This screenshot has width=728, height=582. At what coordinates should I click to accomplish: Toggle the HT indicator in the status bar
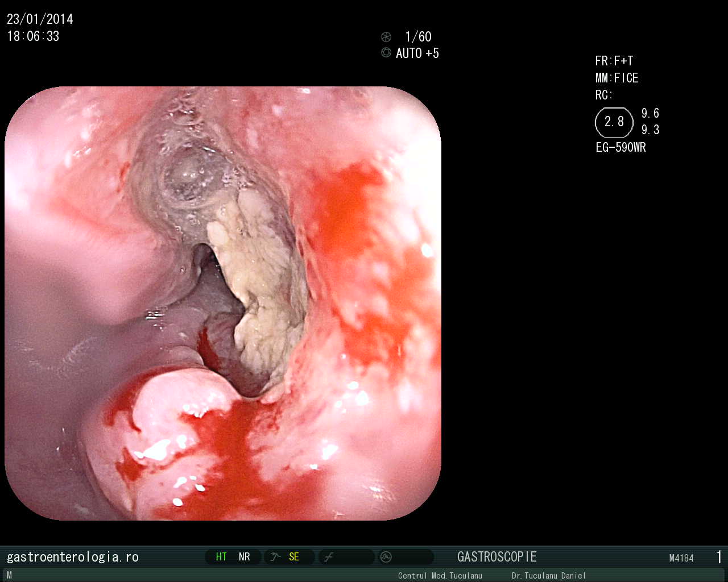point(221,557)
